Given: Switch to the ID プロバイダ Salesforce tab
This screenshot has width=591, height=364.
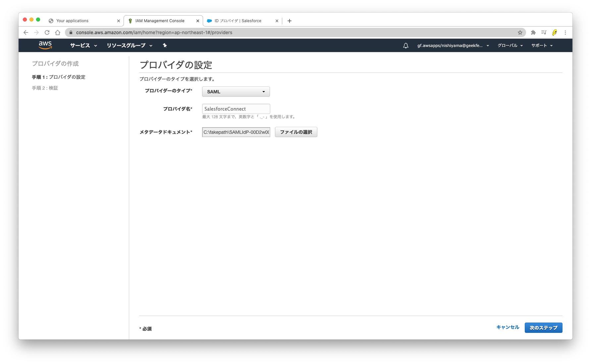Looking at the screenshot, I should (242, 21).
